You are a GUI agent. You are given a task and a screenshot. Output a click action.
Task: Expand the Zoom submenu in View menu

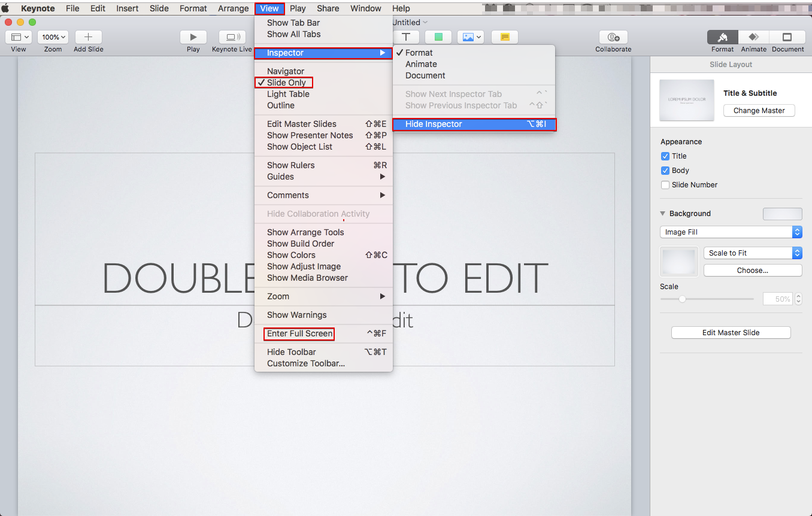(x=323, y=296)
